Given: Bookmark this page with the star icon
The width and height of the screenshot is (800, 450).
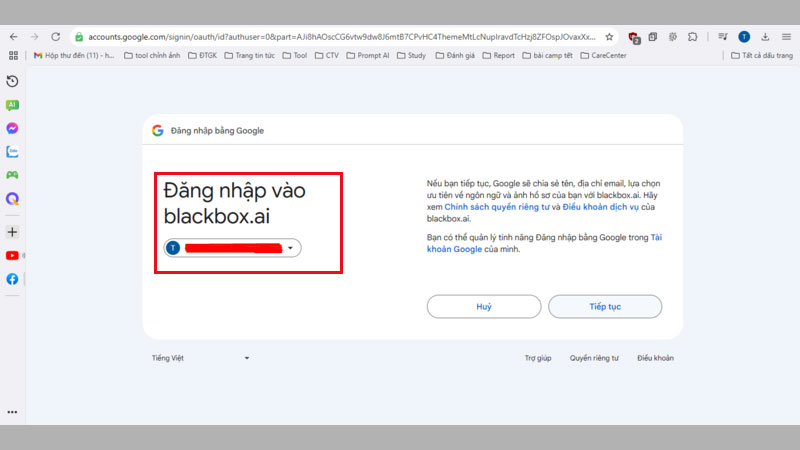Looking at the screenshot, I should pos(609,37).
